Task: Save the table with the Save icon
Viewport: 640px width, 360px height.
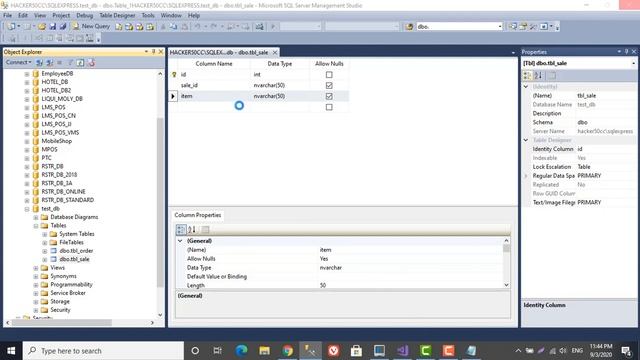Action: tap(52, 27)
